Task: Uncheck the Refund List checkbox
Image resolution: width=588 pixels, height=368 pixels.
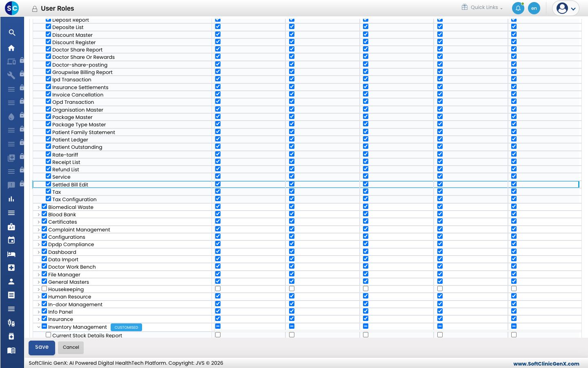Action: (49, 169)
